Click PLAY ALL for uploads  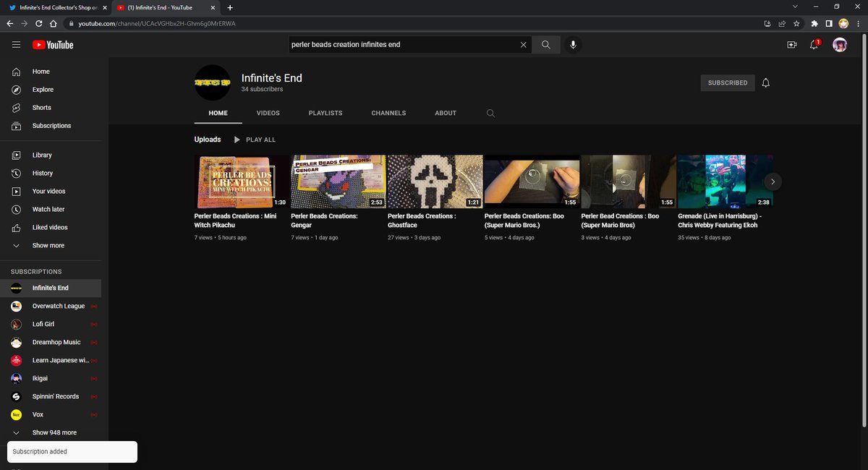pos(254,140)
